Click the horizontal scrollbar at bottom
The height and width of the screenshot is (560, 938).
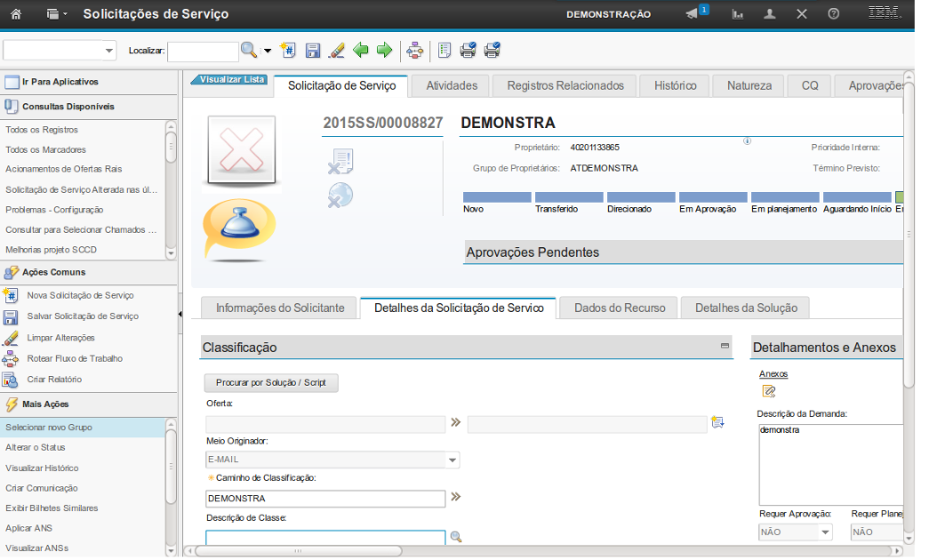pyautogui.click(x=298, y=551)
